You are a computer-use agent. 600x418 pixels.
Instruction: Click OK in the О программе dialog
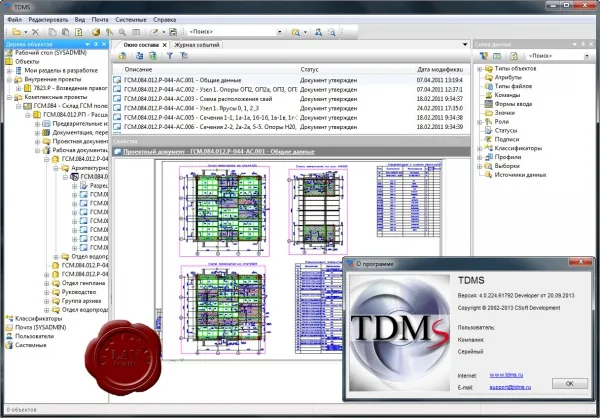570,384
